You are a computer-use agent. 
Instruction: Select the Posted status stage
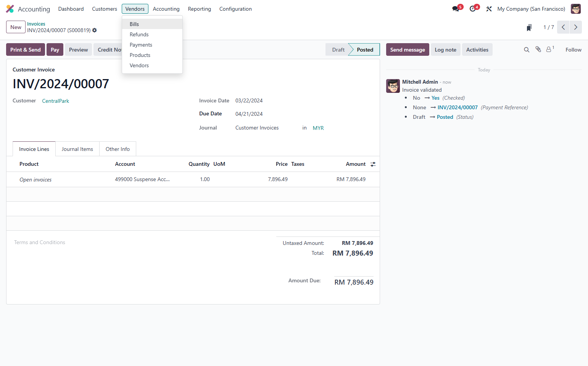[x=365, y=50]
